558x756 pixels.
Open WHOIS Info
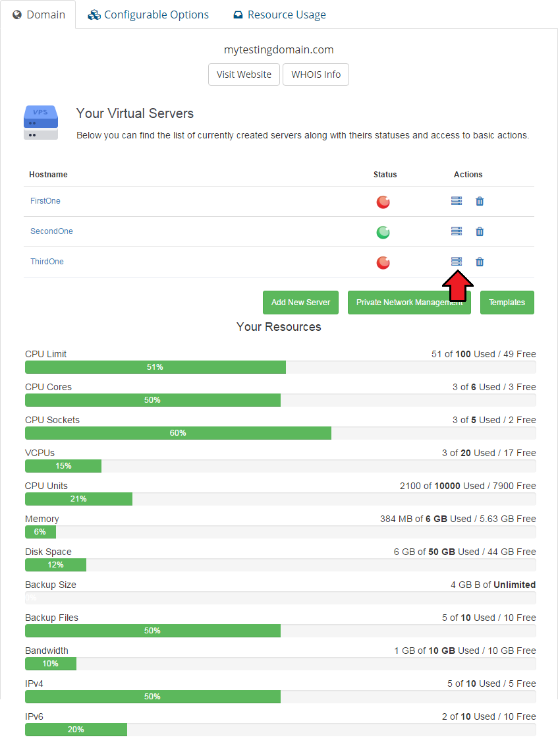(x=316, y=74)
